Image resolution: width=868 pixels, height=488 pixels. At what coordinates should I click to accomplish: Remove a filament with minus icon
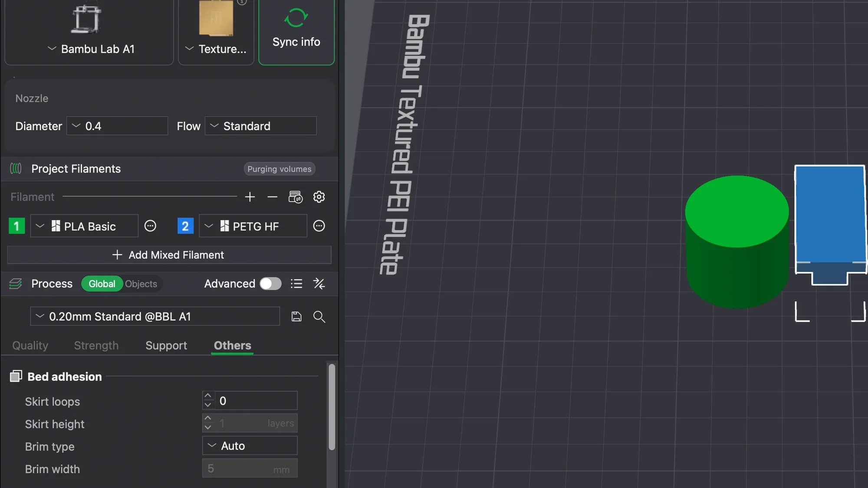tap(273, 197)
